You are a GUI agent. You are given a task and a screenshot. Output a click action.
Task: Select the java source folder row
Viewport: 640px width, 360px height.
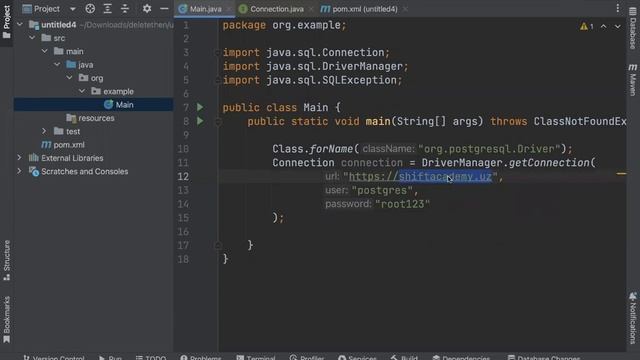tap(93, 64)
